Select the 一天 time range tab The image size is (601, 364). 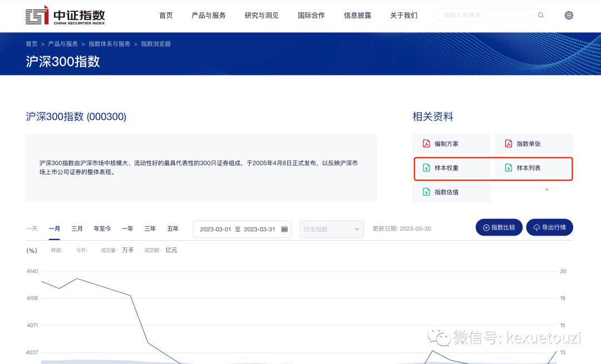(32, 228)
